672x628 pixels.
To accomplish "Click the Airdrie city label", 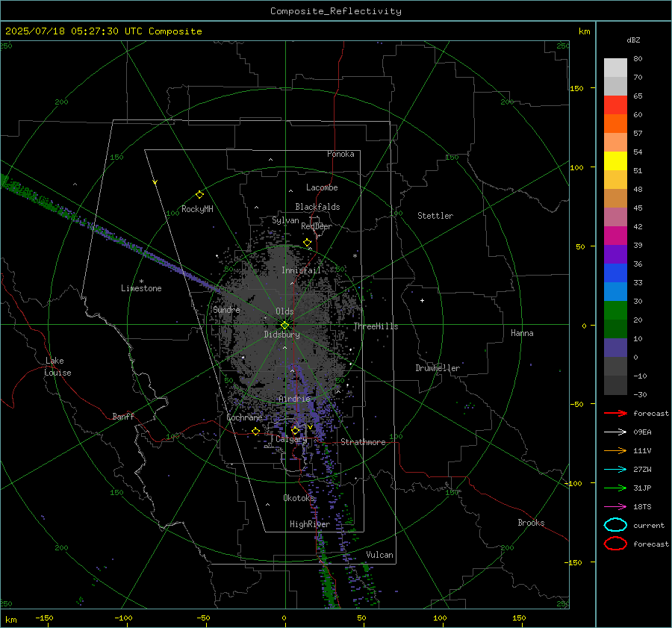I will point(294,399).
